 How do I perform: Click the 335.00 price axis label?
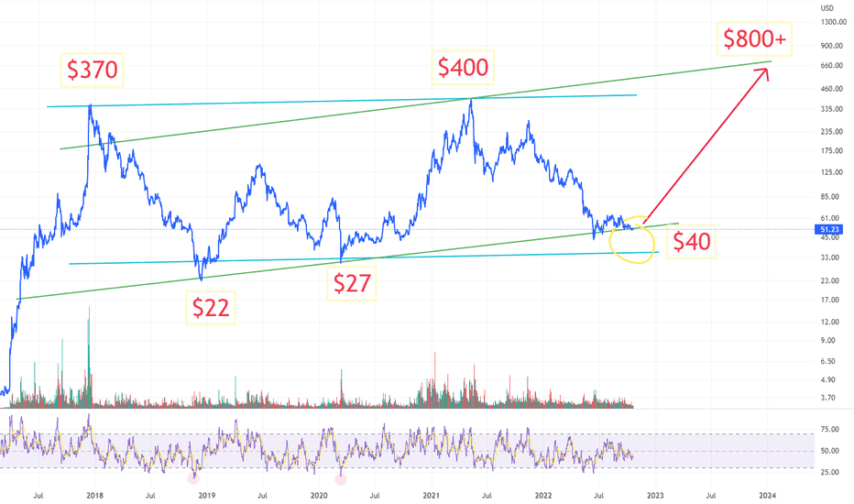[x=832, y=109]
